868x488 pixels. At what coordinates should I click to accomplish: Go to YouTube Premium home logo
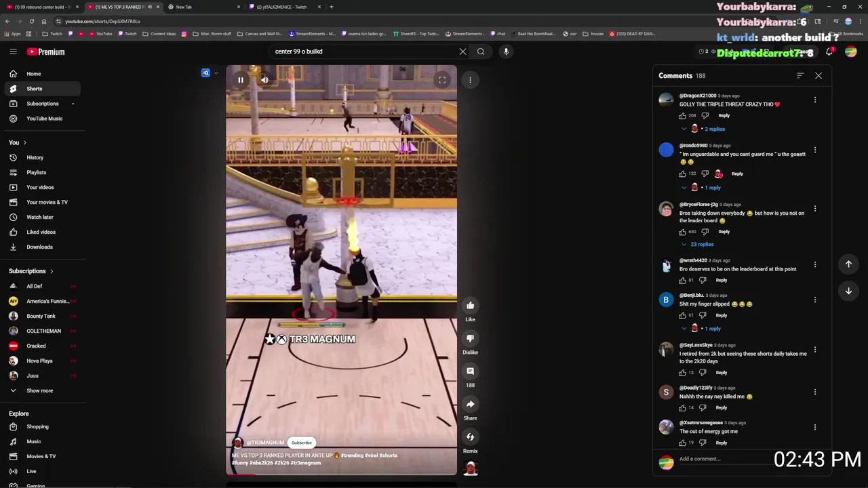pos(45,52)
